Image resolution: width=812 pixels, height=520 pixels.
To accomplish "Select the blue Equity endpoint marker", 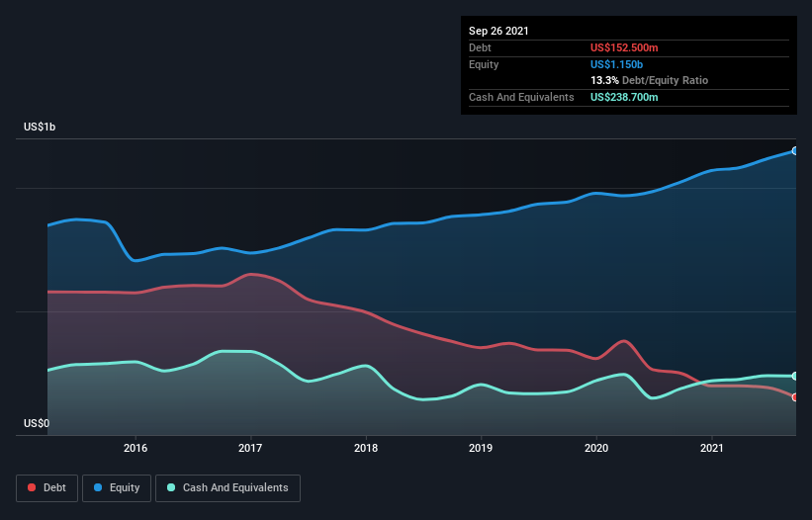I will coord(795,151).
